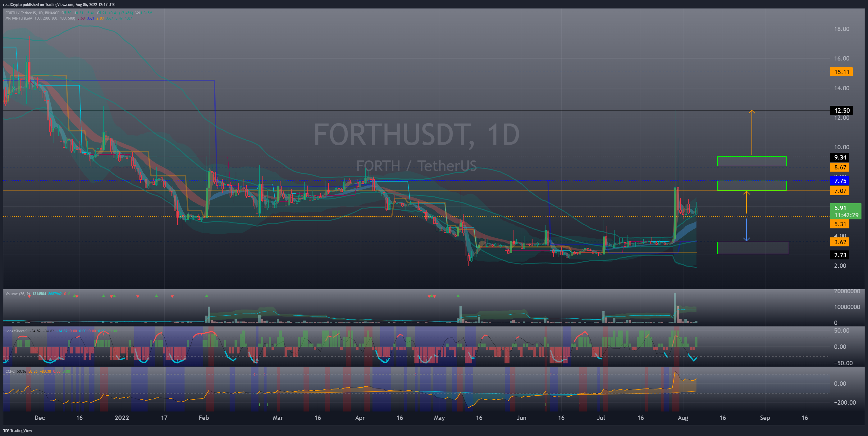868x436 pixels.
Task: Click the Jun label on time axis
Action: pyautogui.click(x=521, y=418)
